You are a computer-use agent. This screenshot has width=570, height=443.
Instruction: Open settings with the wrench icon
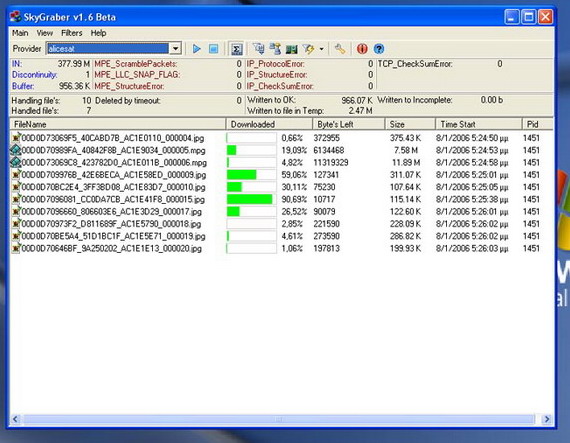point(340,49)
